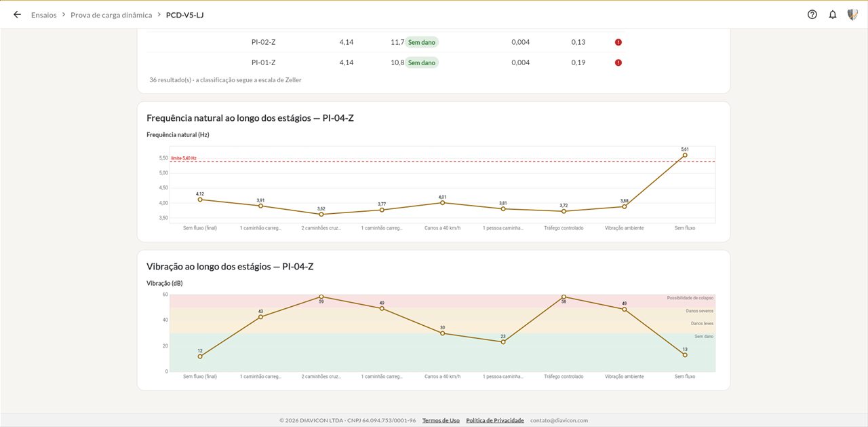Click the Frequência natural chart title
Image resolution: width=868 pixels, height=427 pixels.
click(x=250, y=118)
